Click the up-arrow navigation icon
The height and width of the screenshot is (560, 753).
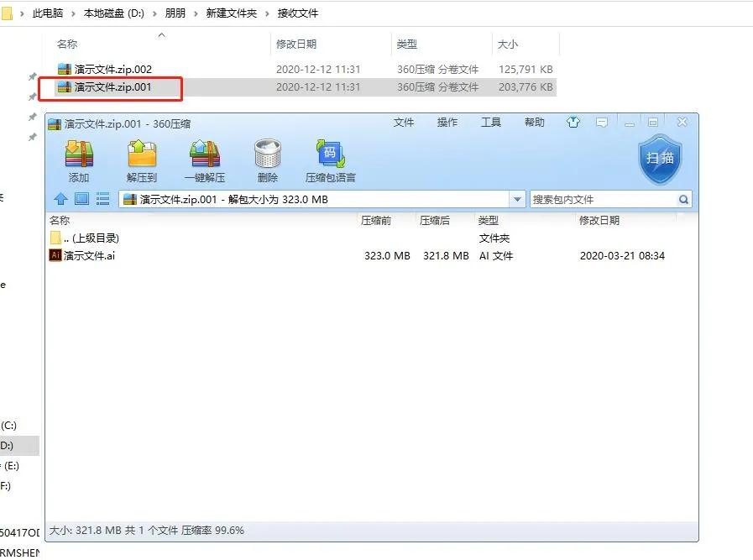tap(61, 199)
